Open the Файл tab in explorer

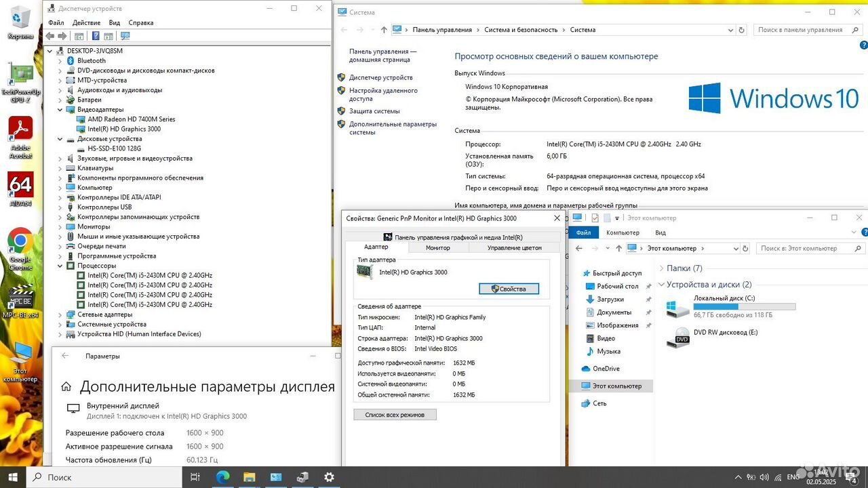[583, 232]
